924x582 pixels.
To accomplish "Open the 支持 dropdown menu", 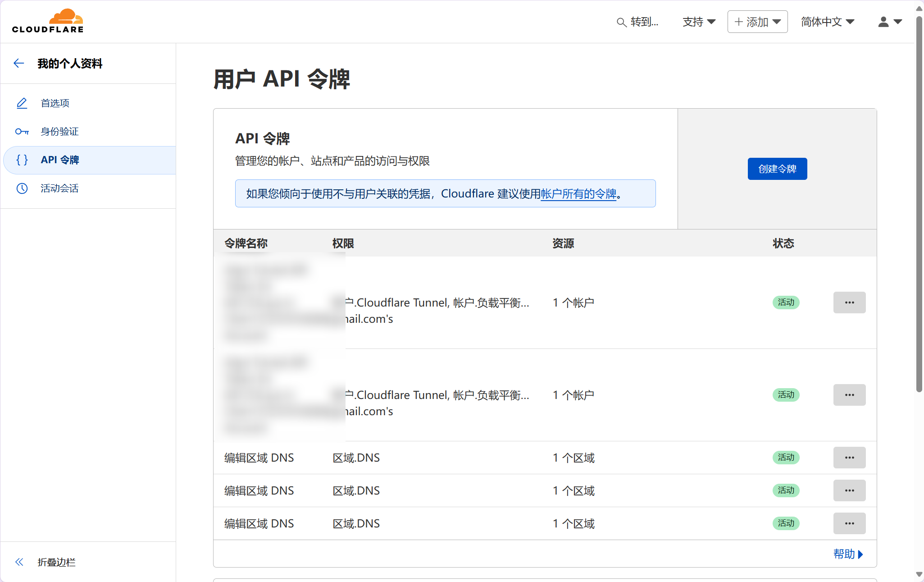I will pos(699,22).
